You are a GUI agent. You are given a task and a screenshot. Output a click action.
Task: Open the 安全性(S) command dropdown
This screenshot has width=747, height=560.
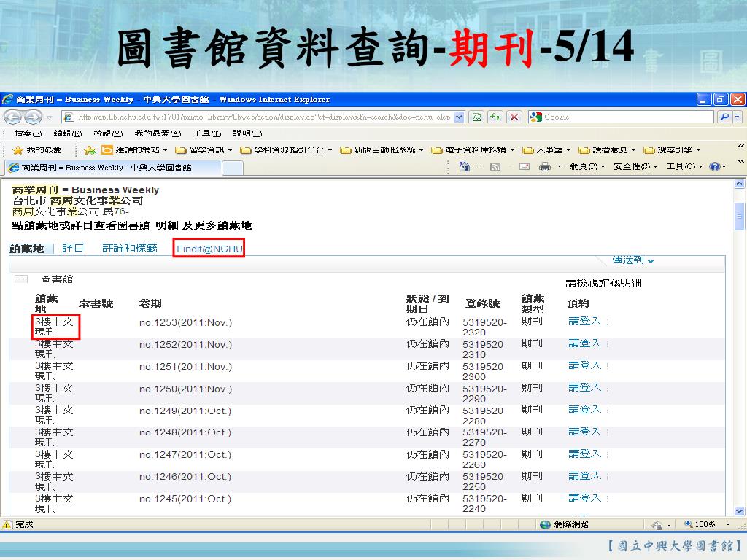pyautogui.click(x=635, y=167)
